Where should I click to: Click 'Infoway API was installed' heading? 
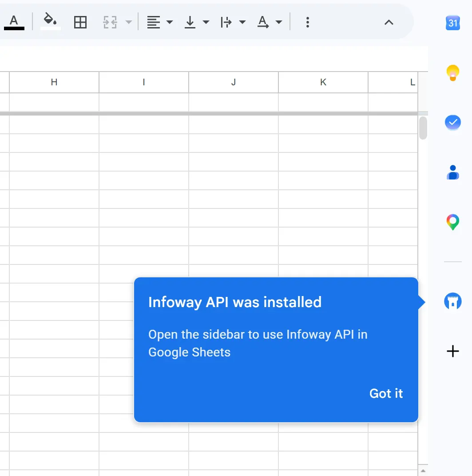tap(235, 302)
